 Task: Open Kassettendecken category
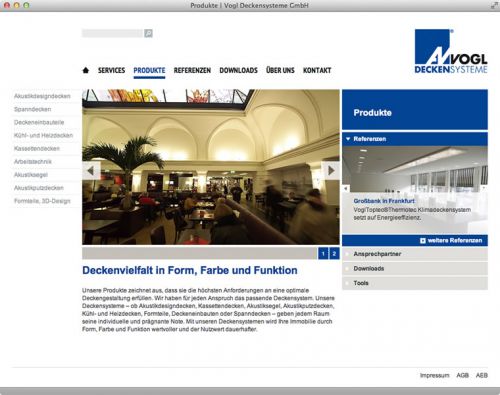(x=37, y=148)
